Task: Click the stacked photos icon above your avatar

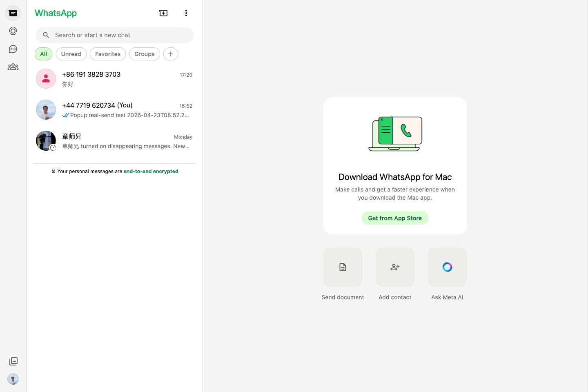Action: (13, 361)
